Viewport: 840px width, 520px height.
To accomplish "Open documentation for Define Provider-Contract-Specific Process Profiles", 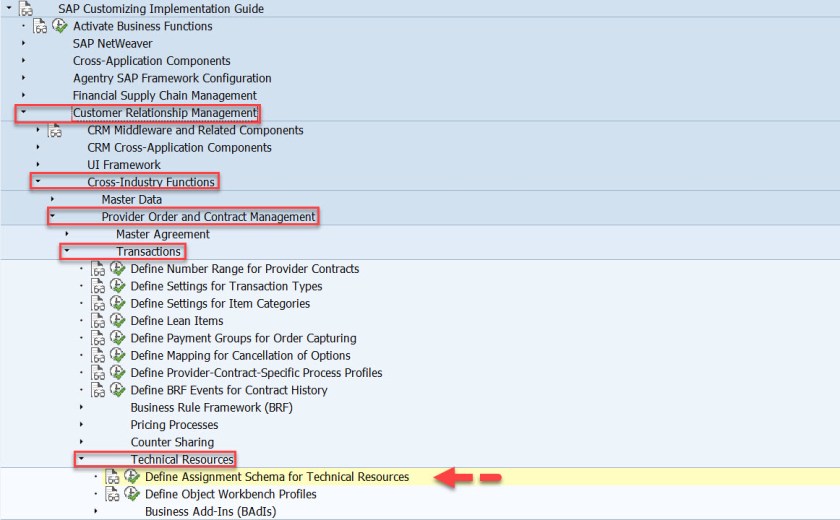I will (x=98, y=372).
